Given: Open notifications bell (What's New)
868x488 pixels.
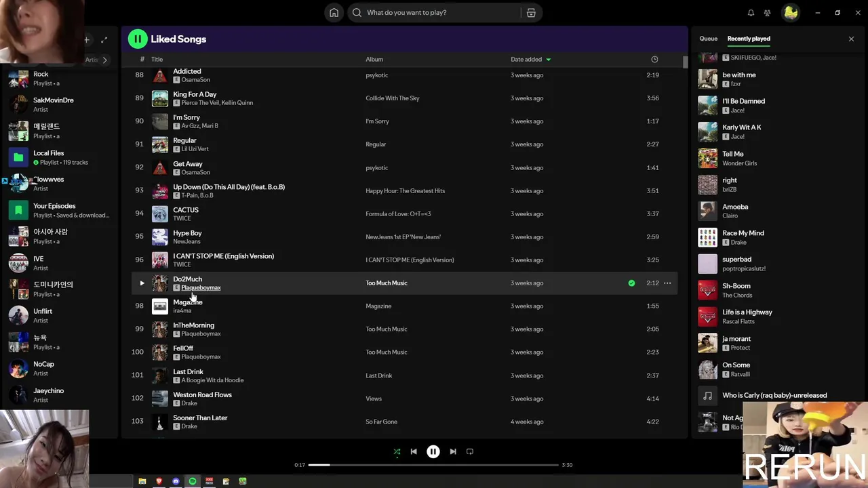Looking at the screenshot, I should click(751, 13).
